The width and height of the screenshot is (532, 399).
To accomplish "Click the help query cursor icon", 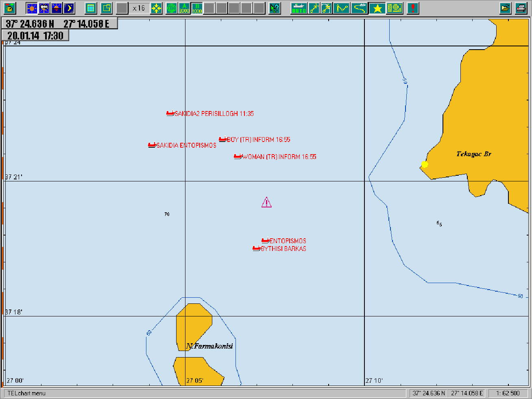I will [275, 8].
